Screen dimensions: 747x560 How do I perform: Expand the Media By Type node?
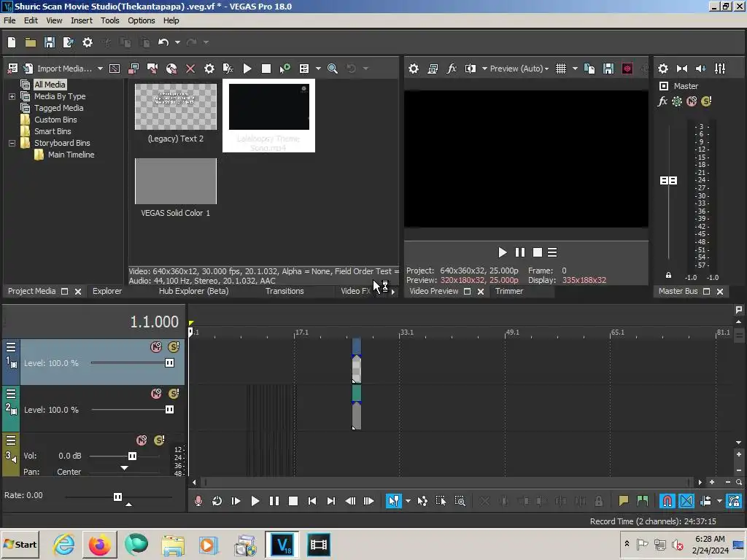12,96
